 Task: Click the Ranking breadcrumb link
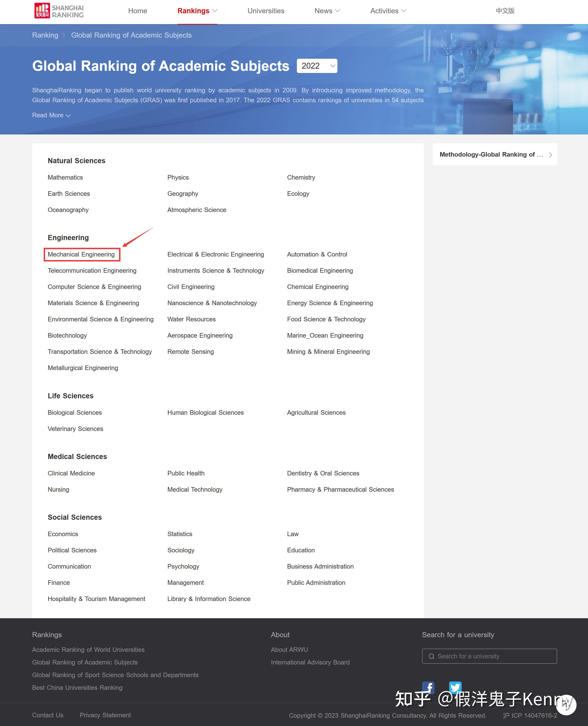click(x=45, y=35)
